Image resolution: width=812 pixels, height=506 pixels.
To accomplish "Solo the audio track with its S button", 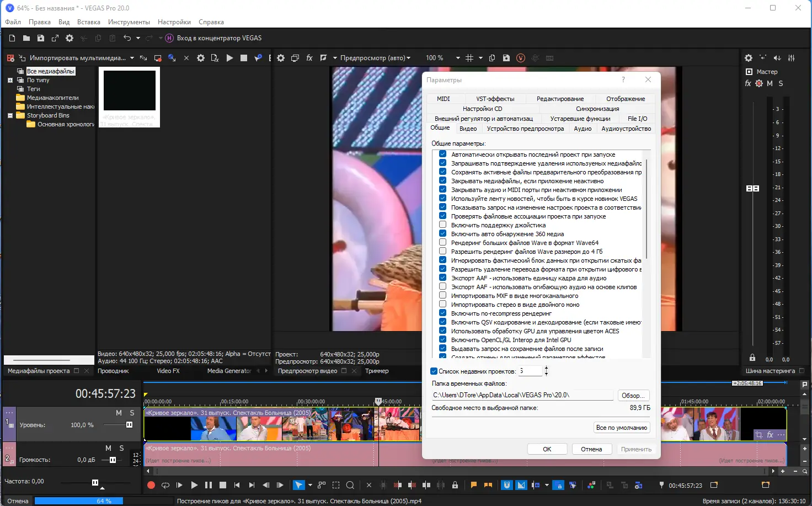I will click(122, 448).
